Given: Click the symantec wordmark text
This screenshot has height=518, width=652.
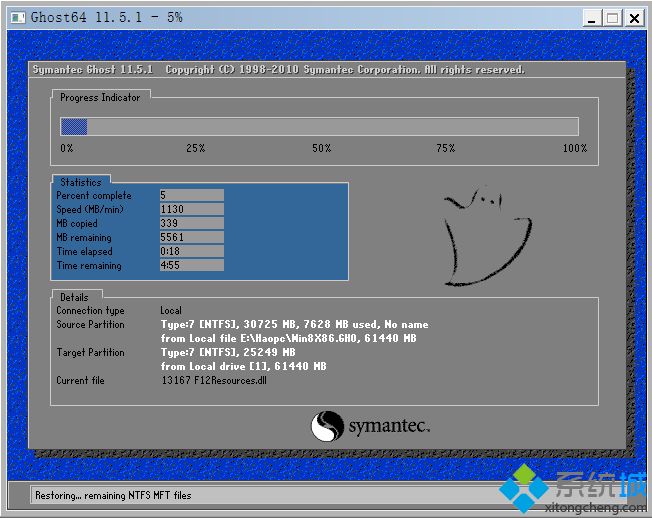Looking at the screenshot, I should coord(389,426).
